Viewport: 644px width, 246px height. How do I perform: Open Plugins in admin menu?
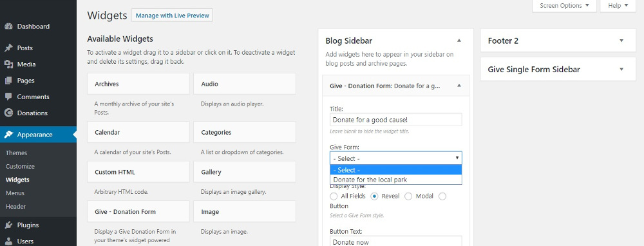38,225
